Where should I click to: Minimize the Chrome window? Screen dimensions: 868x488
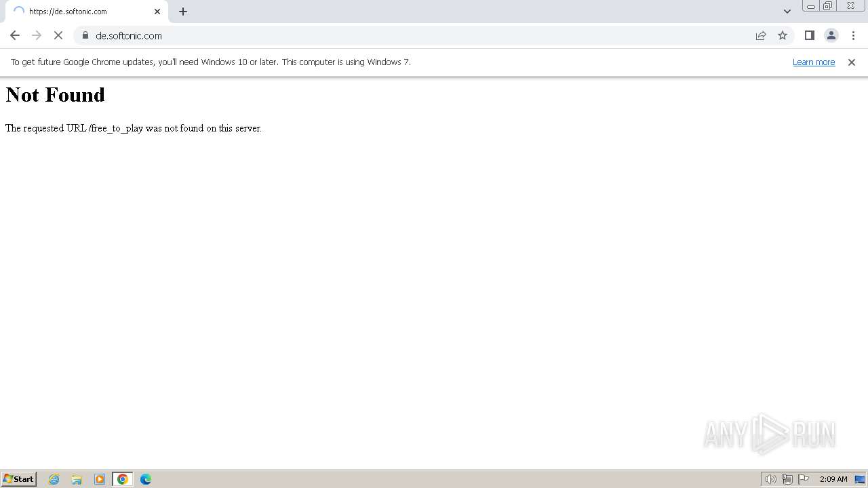point(811,6)
